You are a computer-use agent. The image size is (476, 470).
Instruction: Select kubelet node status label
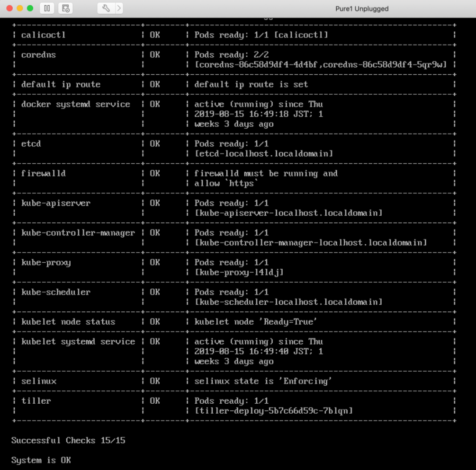(68, 322)
